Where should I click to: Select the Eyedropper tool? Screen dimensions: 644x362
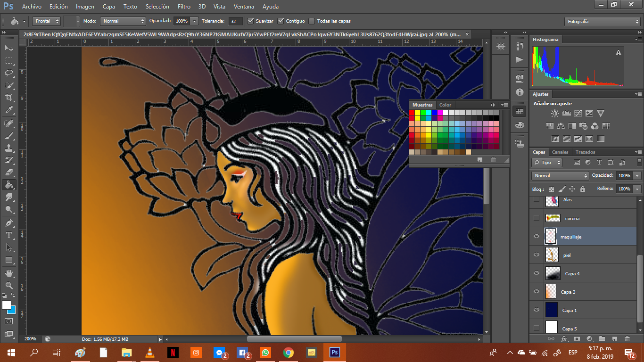(x=9, y=110)
